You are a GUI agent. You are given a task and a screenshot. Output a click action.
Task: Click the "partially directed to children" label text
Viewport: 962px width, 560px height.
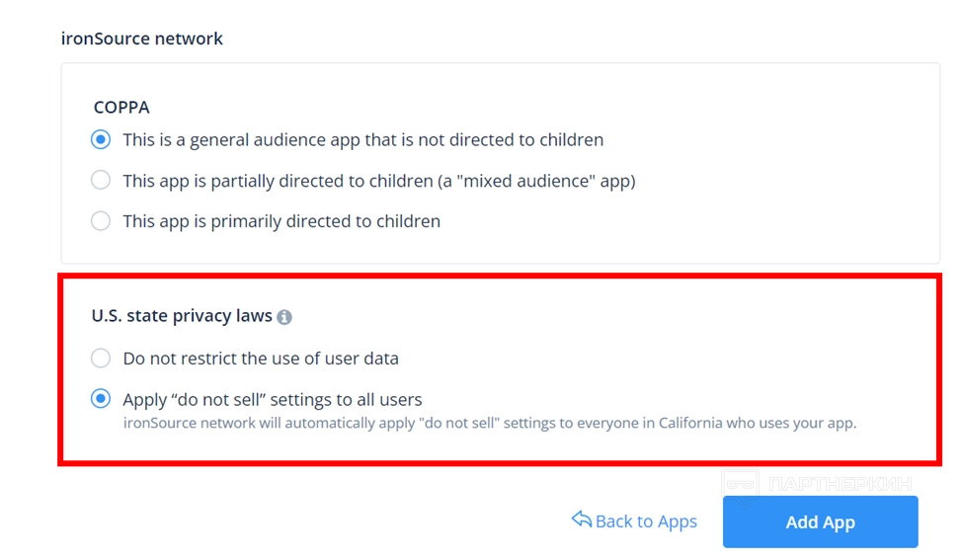point(378,181)
